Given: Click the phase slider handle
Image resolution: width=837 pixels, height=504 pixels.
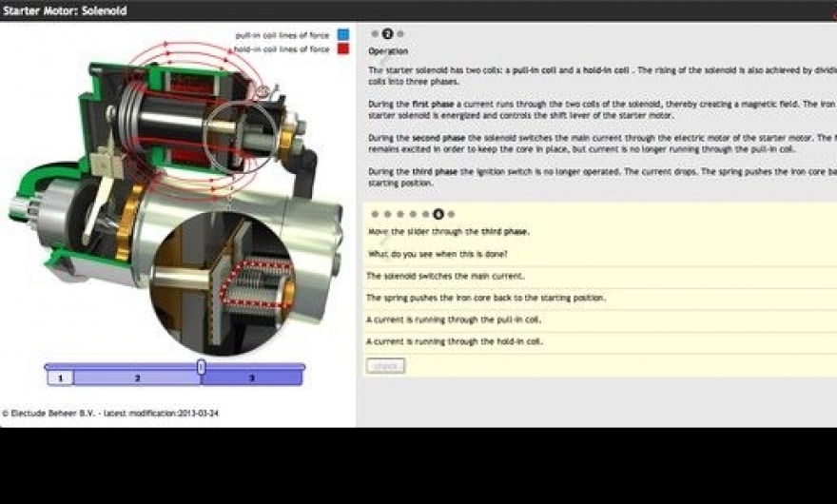Looking at the screenshot, I should point(201,366).
